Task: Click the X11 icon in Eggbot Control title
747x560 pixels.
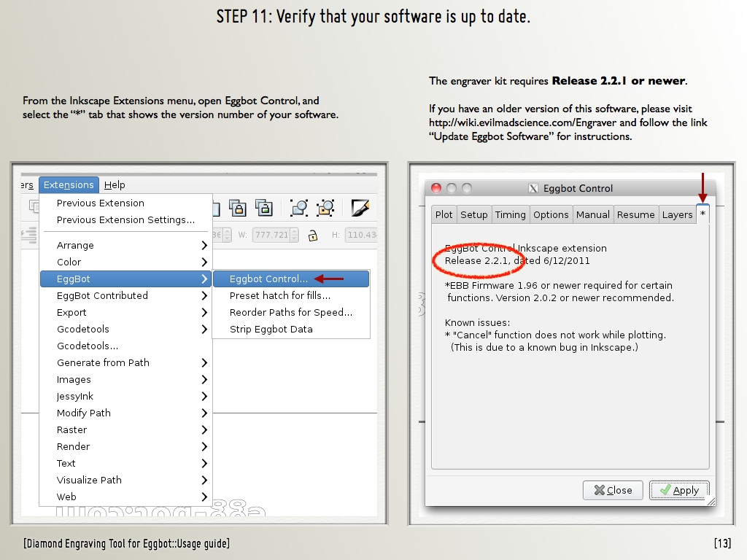Action: point(533,189)
